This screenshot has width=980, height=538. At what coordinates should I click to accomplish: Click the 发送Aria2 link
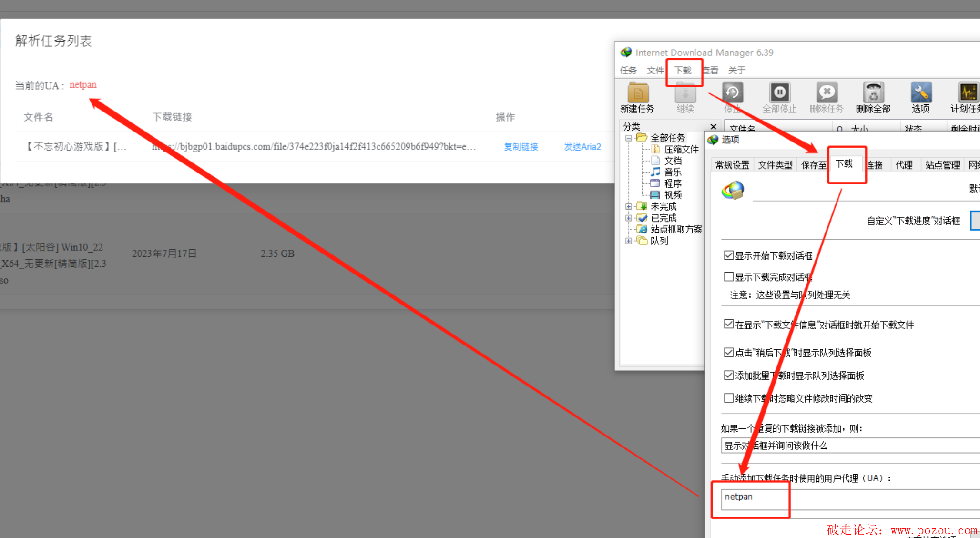tap(582, 147)
